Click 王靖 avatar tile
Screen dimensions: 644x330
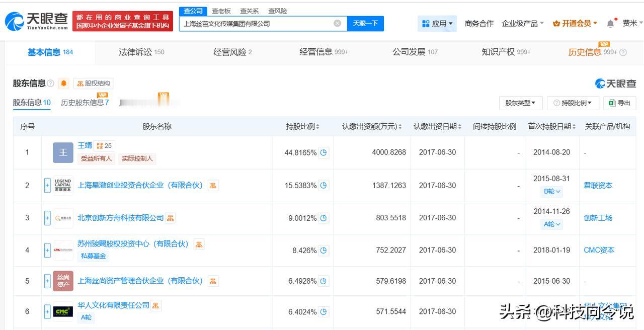[x=63, y=152]
